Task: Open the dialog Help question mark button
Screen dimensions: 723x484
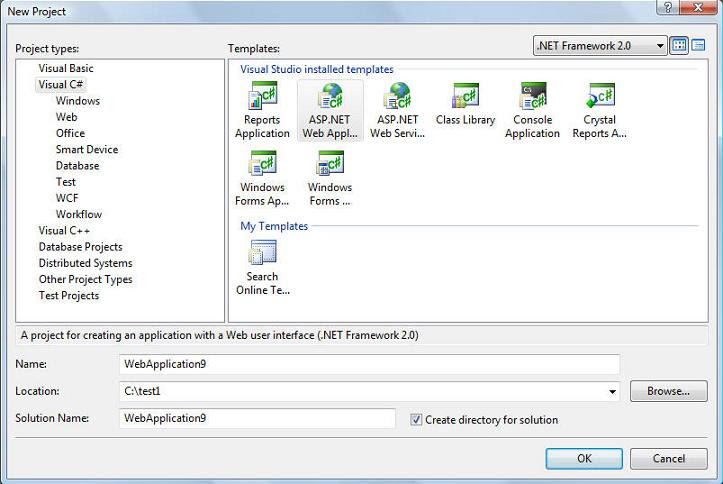Action: pyautogui.click(x=668, y=7)
